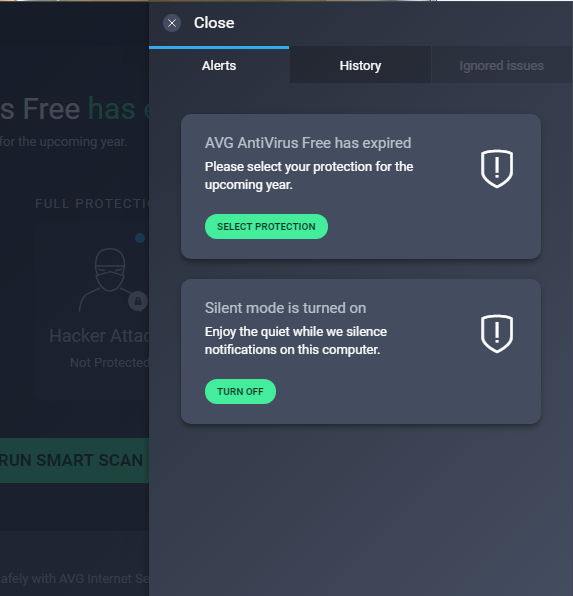Click the silent mode description text
The image size is (573, 596).
coord(296,341)
